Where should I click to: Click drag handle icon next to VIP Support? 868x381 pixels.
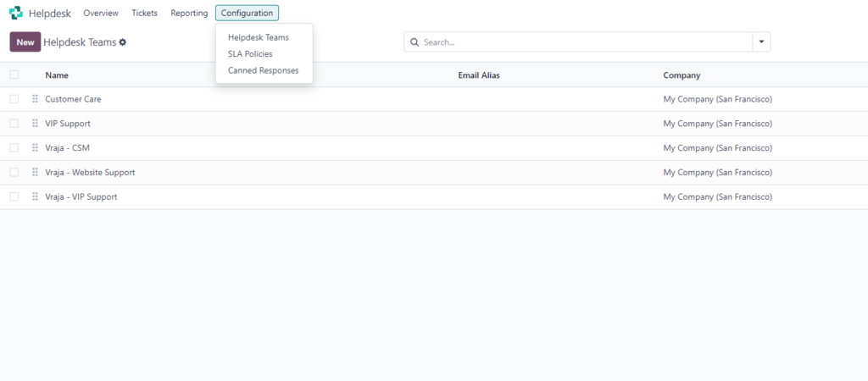36,124
